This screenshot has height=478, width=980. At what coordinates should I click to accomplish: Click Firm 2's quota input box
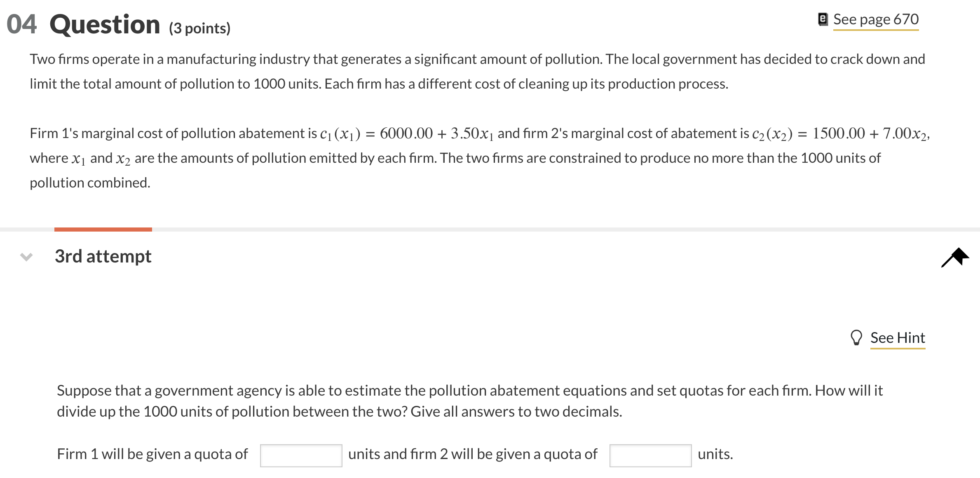(x=650, y=455)
